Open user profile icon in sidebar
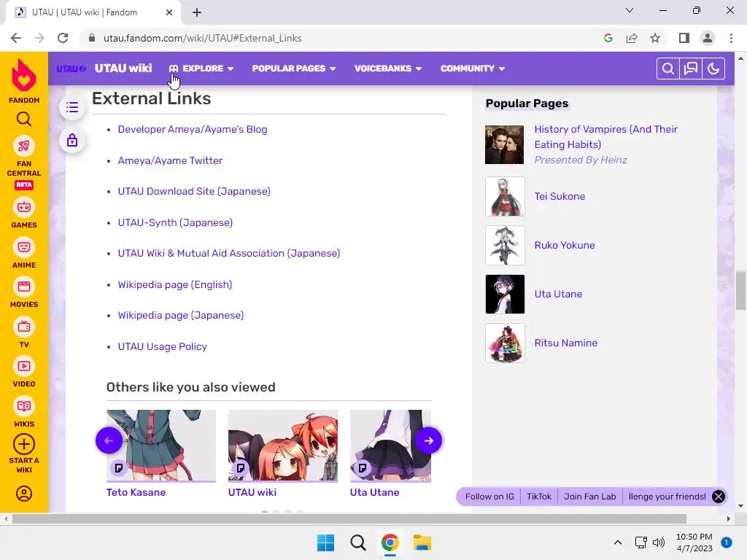The image size is (747, 560). [x=24, y=494]
